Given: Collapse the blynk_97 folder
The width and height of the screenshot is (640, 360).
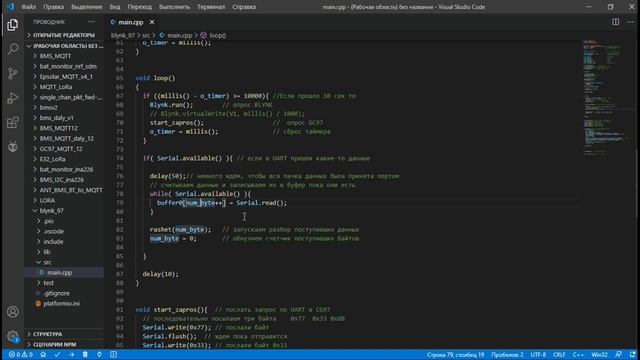Looking at the screenshot, I should (51, 211).
